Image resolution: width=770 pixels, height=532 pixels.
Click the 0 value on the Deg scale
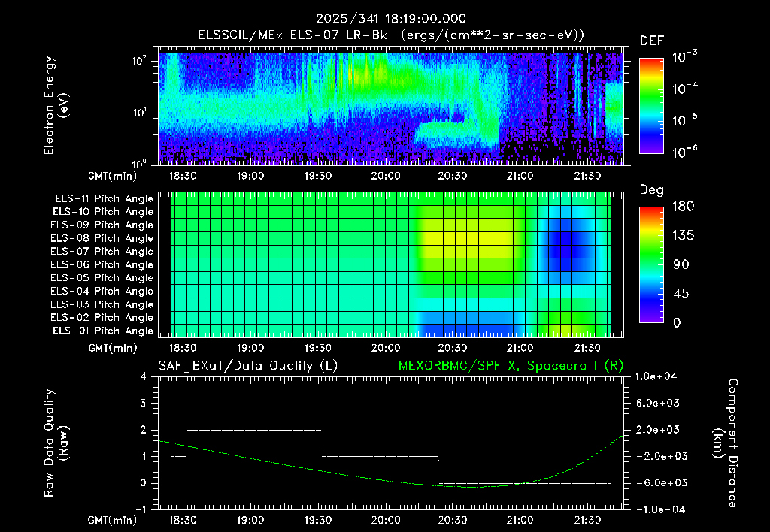coord(677,322)
